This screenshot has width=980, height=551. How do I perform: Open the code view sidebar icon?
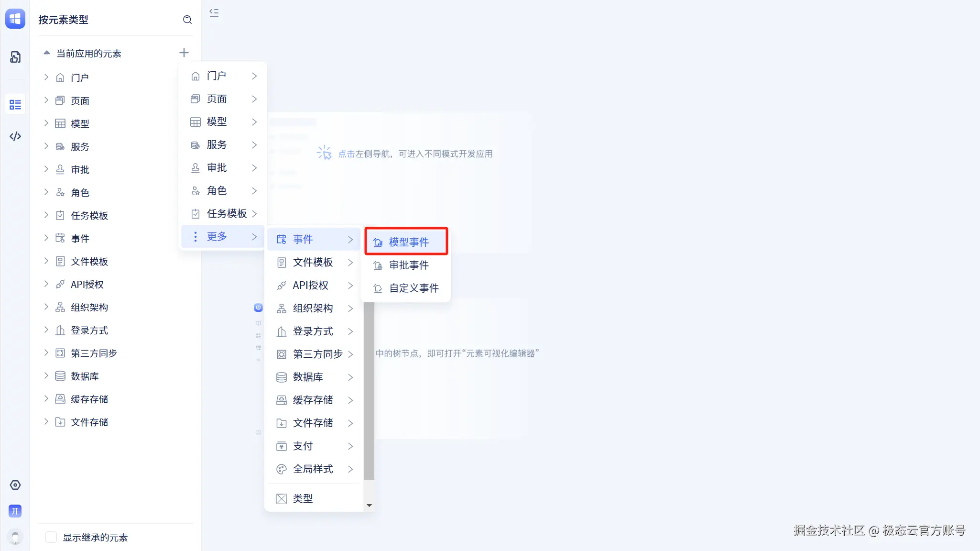15,136
